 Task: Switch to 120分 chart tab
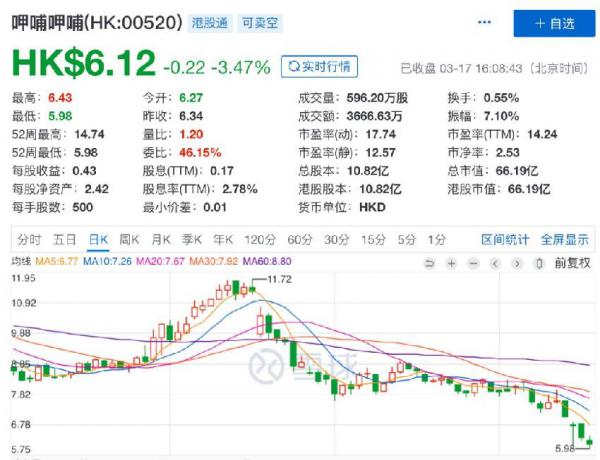click(260, 240)
